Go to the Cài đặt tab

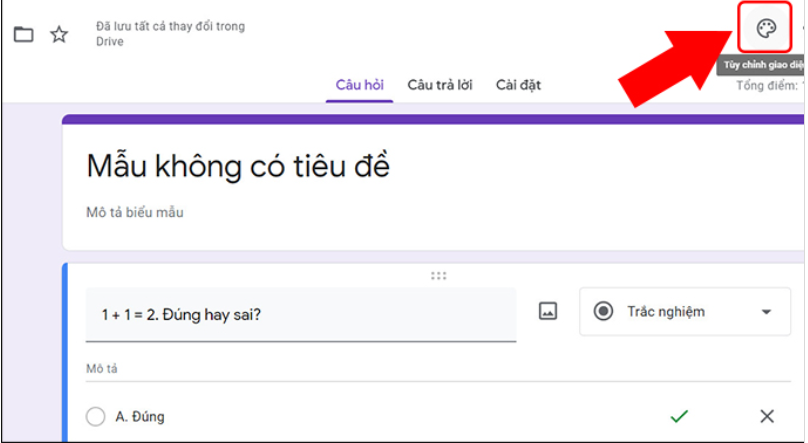(518, 85)
